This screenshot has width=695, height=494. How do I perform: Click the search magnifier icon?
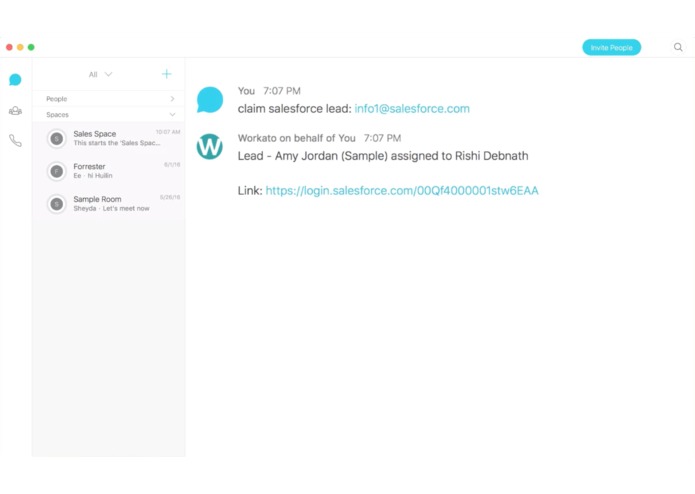pos(678,47)
